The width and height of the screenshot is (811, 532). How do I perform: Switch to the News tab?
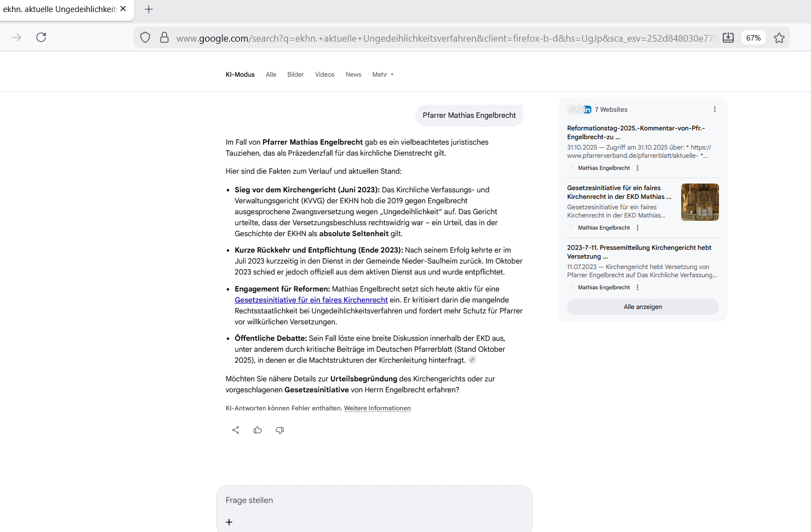click(353, 75)
